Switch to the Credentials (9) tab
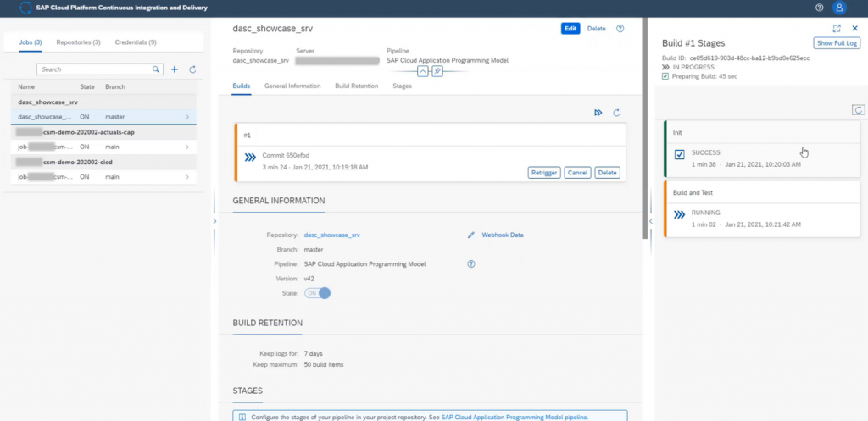The image size is (868, 421). tap(136, 42)
